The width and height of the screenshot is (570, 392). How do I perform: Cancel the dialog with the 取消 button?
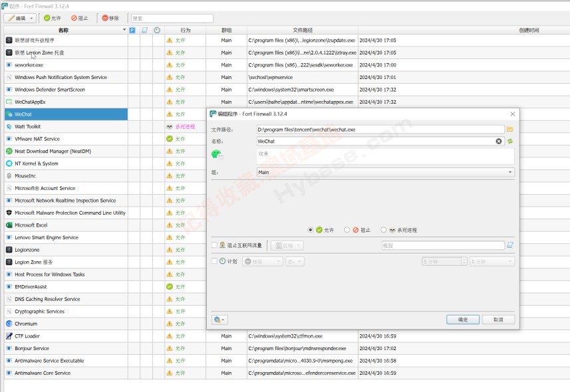(x=498, y=320)
